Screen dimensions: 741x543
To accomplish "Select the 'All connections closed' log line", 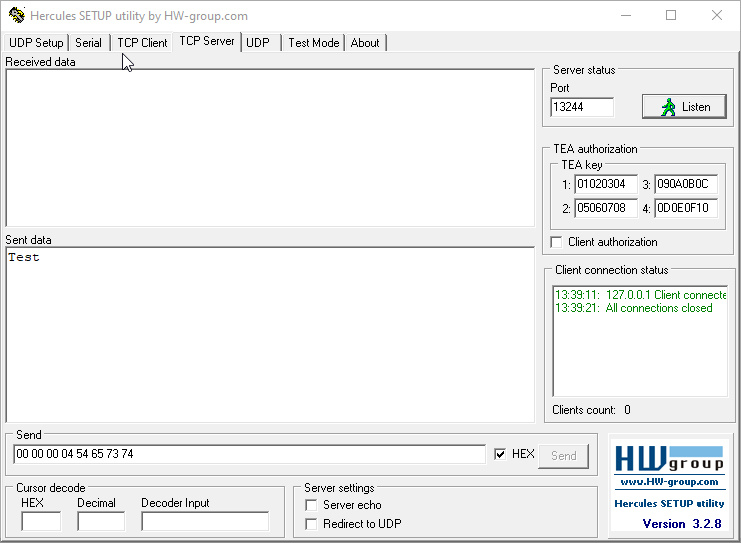I will (x=634, y=308).
